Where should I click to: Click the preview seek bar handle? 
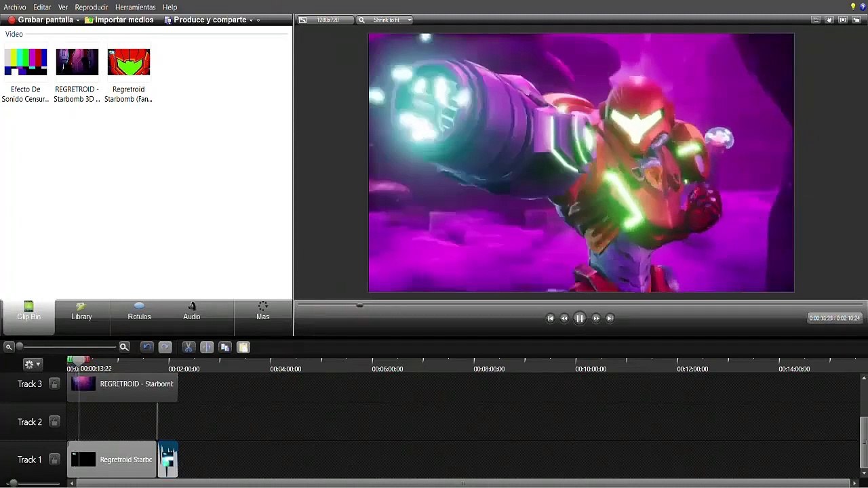359,305
